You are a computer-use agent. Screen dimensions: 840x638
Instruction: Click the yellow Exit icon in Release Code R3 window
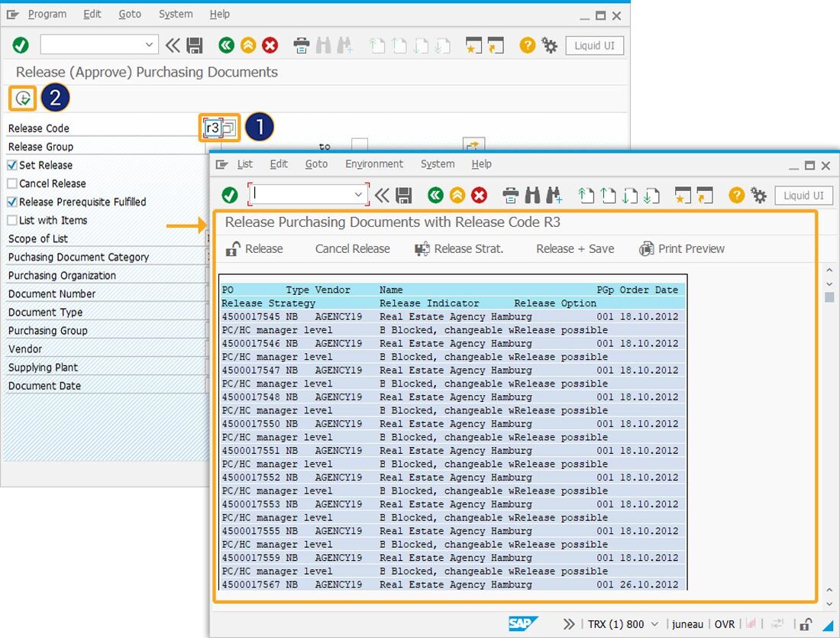[x=457, y=195]
